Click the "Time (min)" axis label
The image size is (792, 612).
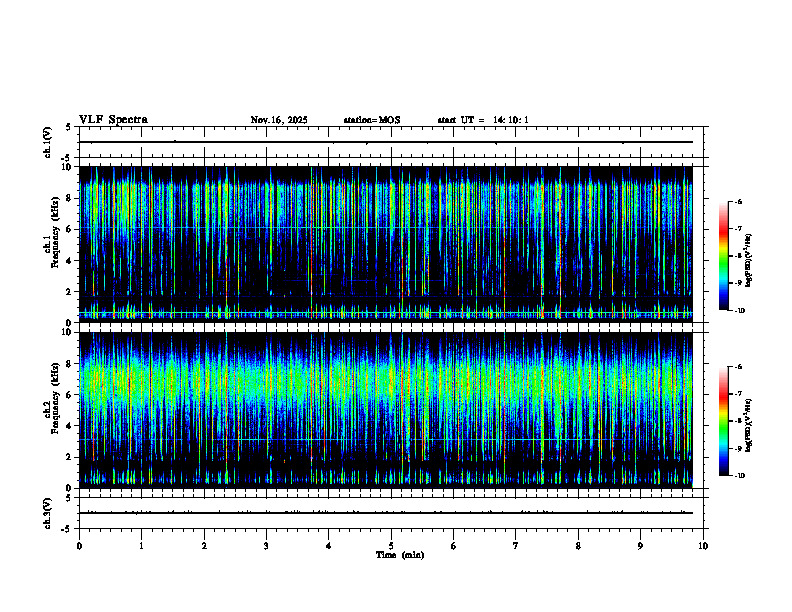pos(400,555)
